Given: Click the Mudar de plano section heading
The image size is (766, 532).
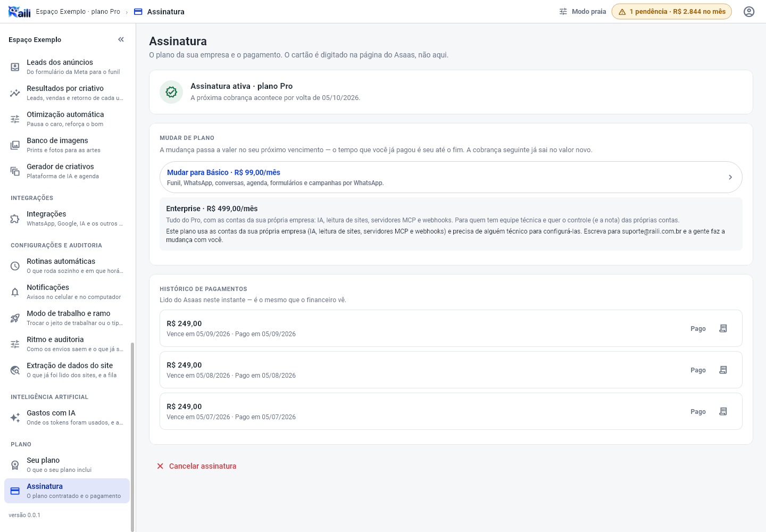Looking at the screenshot, I should coord(187,138).
